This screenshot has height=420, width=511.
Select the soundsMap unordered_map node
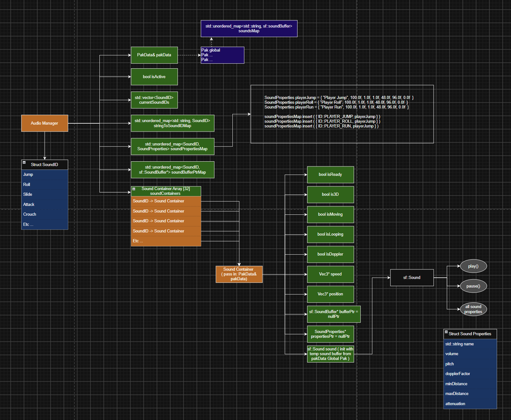[249, 29]
